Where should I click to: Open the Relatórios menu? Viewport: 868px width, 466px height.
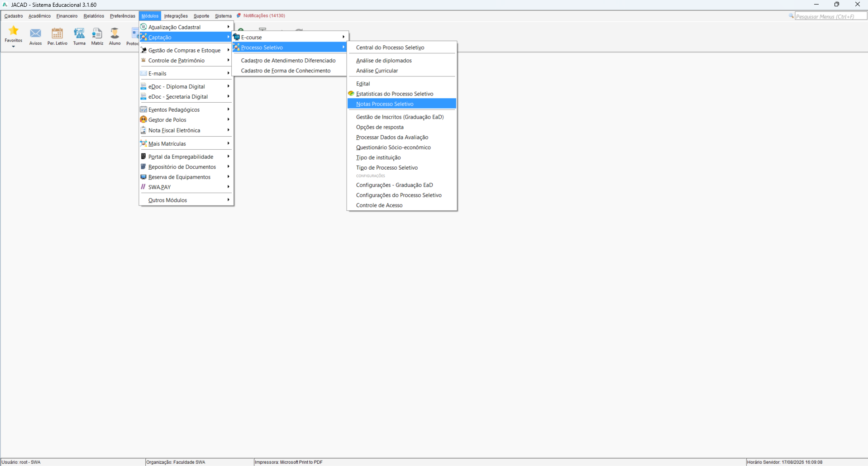tap(94, 16)
